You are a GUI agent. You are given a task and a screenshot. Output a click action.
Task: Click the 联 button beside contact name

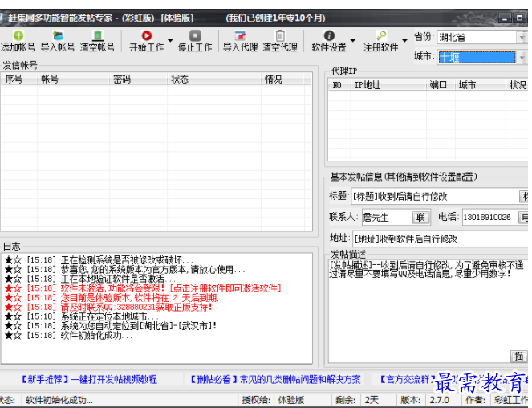[x=420, y=218]
